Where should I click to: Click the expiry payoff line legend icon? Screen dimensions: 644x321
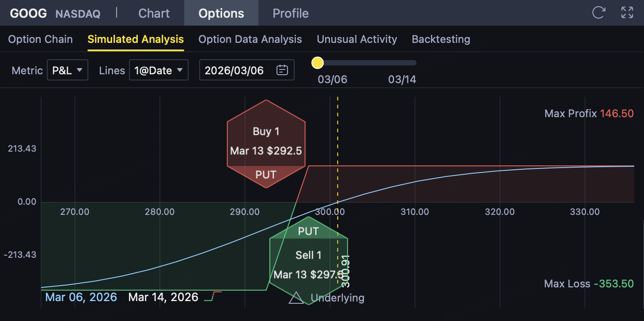pos(213,296)
